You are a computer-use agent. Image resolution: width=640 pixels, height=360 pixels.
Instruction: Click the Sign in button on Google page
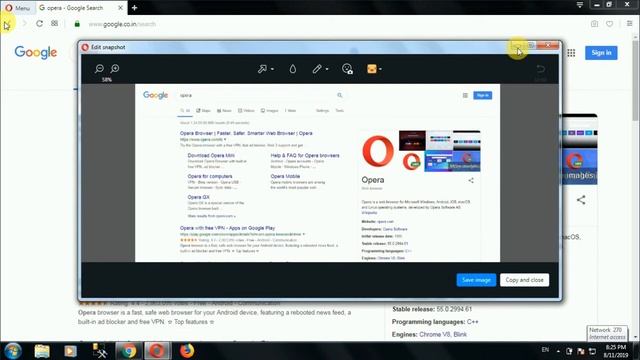[601, 53]
